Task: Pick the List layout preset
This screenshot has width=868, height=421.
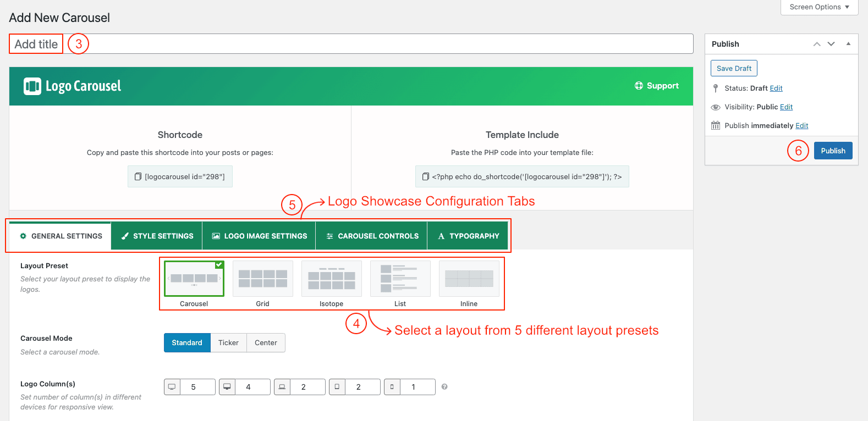Action: pos(400,279)
